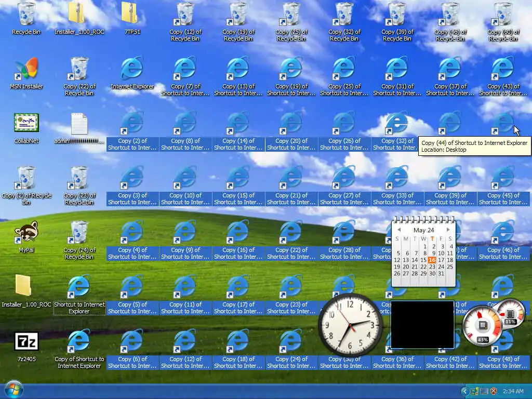The image size is (532, 399).
Task: Click Copy (28) of Shortcut to Internet Explorer
Action: [x=344, y=240]
